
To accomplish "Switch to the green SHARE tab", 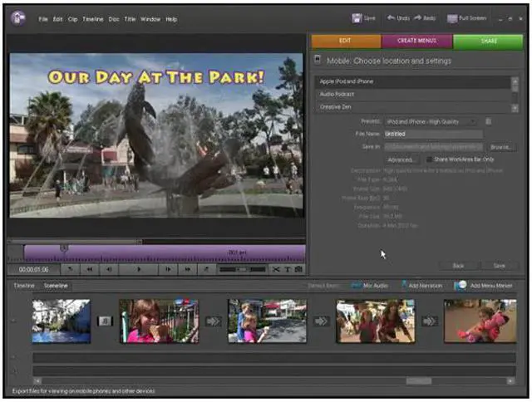I will click(x=488, y=41).
